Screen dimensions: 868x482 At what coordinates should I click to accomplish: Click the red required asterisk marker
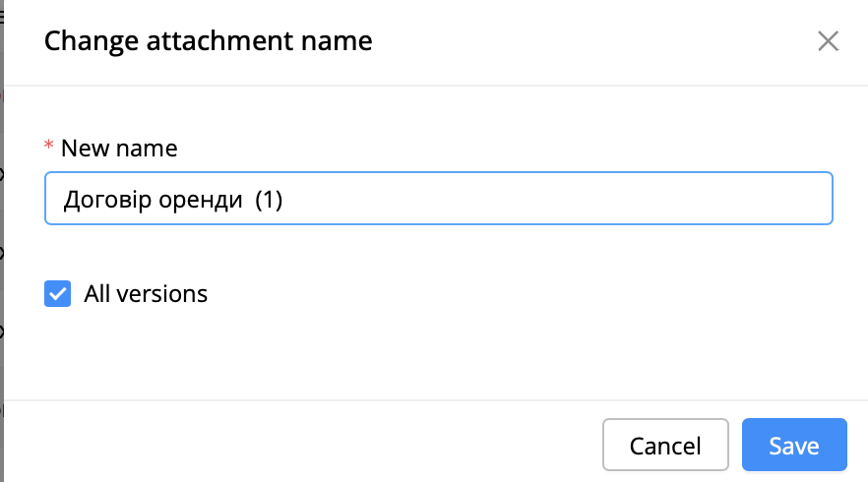(49, 146)
